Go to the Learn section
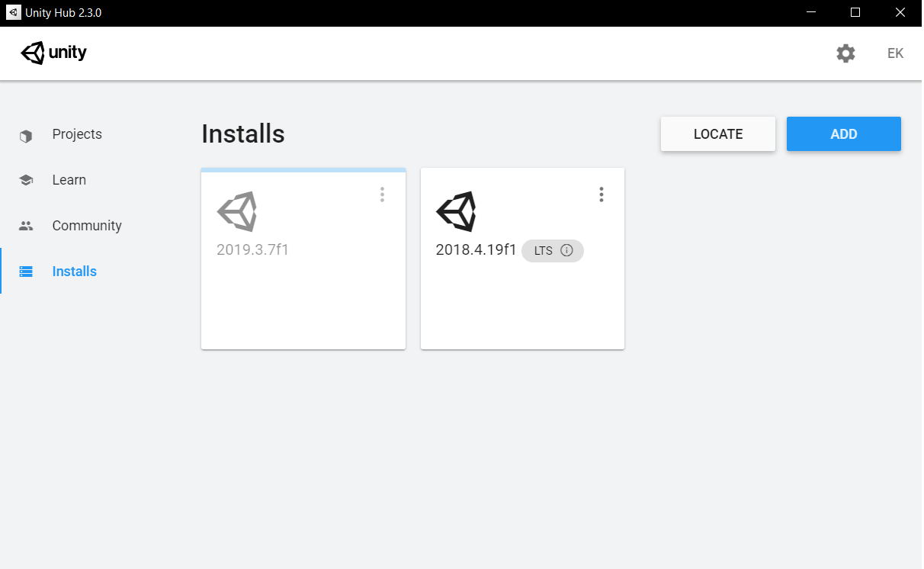 pyautogui.click(x=69, y=180)
